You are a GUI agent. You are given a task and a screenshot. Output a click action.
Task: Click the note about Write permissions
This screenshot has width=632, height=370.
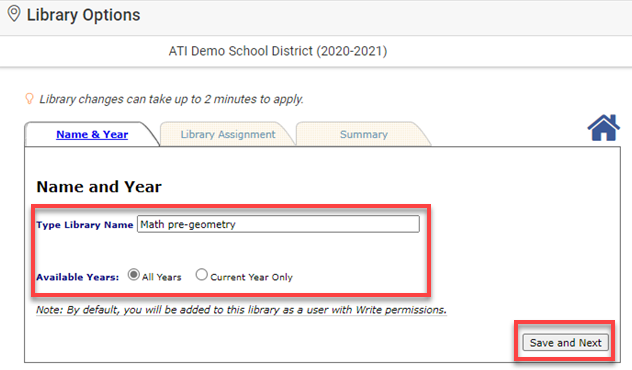pyautogui.click(x=241, y=310)
